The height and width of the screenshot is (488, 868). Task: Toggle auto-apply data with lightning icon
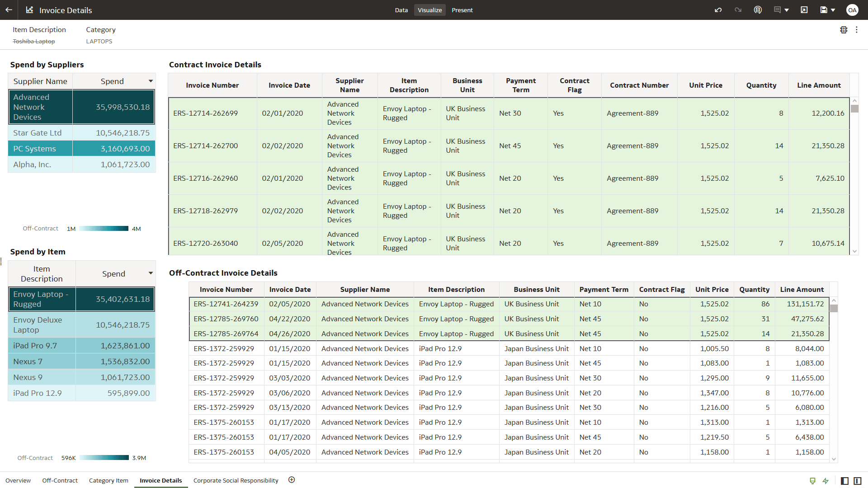(x=826, y=480)
